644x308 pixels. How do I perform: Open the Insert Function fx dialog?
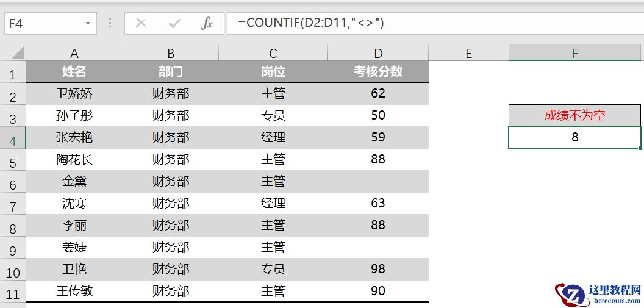pos(207,23)
